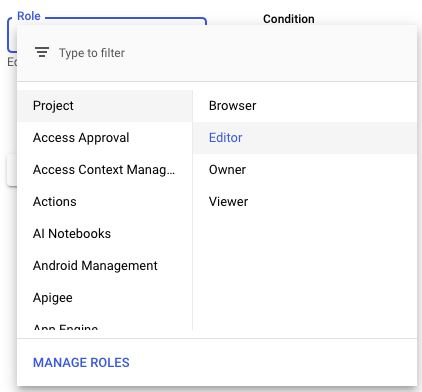
Task: Choose the Owner role
Action: (305, 170)
